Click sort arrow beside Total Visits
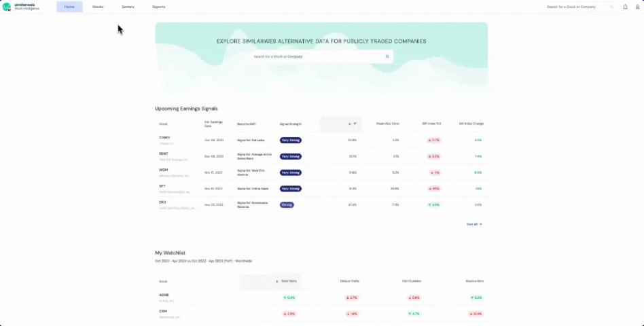Screen dimensions: 644x326 (x=277, y=281)
